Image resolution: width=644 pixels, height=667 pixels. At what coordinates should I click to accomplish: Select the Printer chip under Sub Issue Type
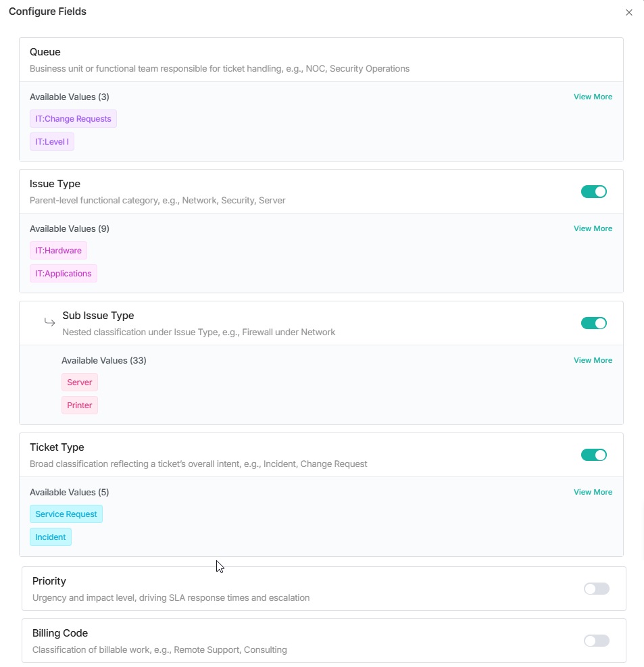79,405
